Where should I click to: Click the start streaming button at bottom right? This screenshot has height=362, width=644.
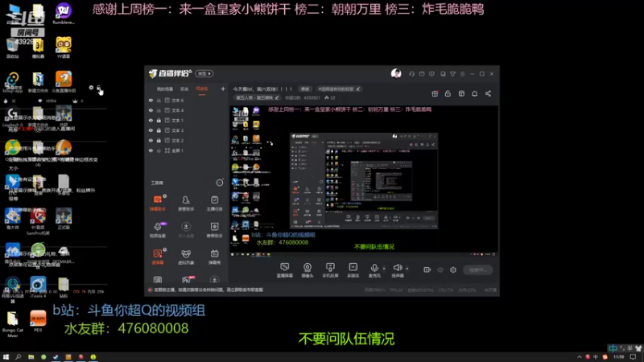coord(478,269)
